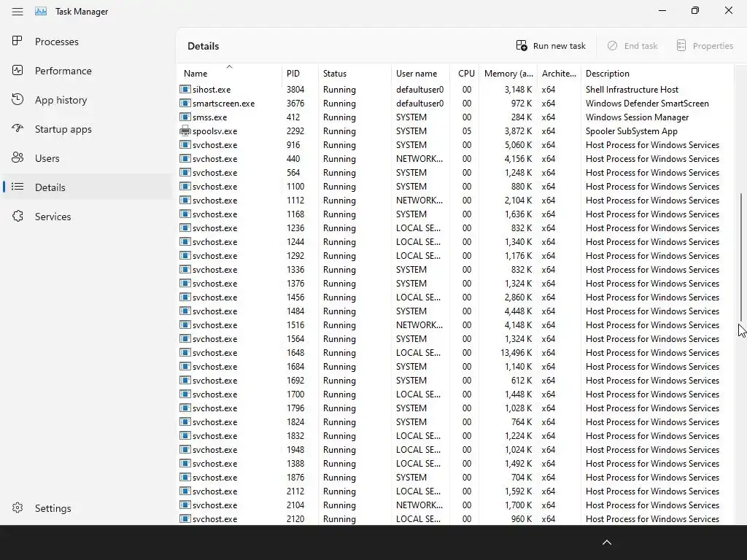Click the sort arrow above Name column
747x560 pixels.
[229, 66]
